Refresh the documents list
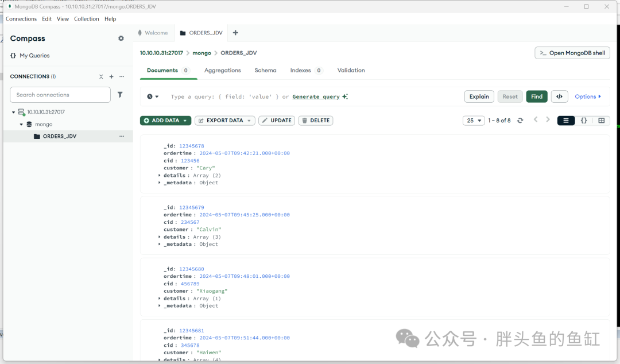Image resolution: width=620 pixels, height=364 pixels. (x=520, y=121)
